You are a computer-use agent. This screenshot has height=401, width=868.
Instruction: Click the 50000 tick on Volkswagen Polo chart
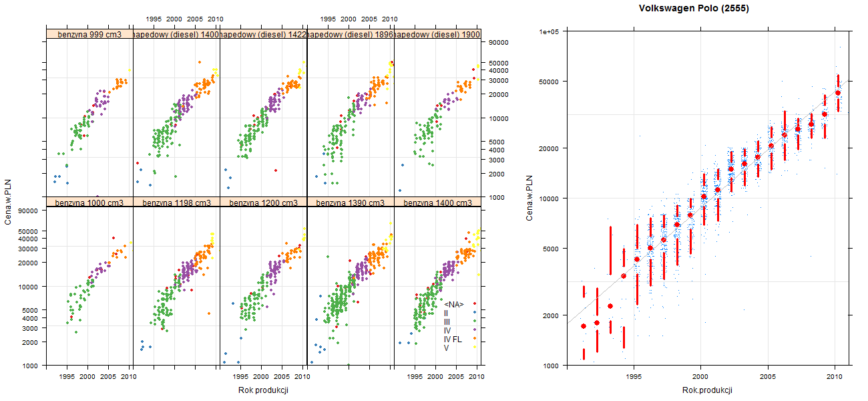[x=550, y=82]
